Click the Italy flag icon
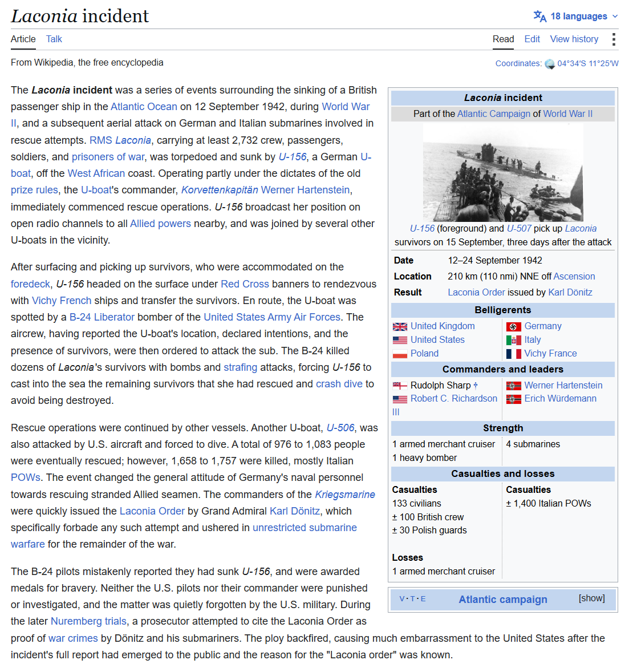The image size is (629, 672). point(513,341)
